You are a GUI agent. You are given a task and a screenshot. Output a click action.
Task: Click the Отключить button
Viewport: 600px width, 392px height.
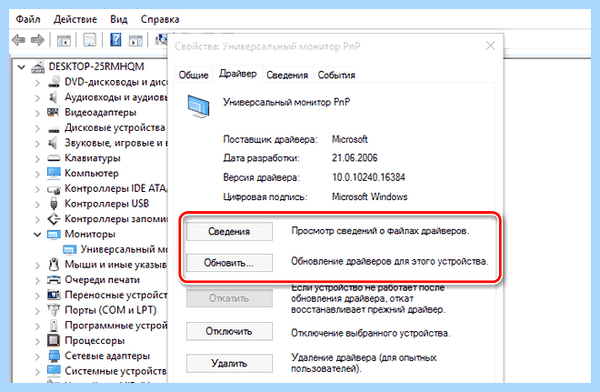229,331
